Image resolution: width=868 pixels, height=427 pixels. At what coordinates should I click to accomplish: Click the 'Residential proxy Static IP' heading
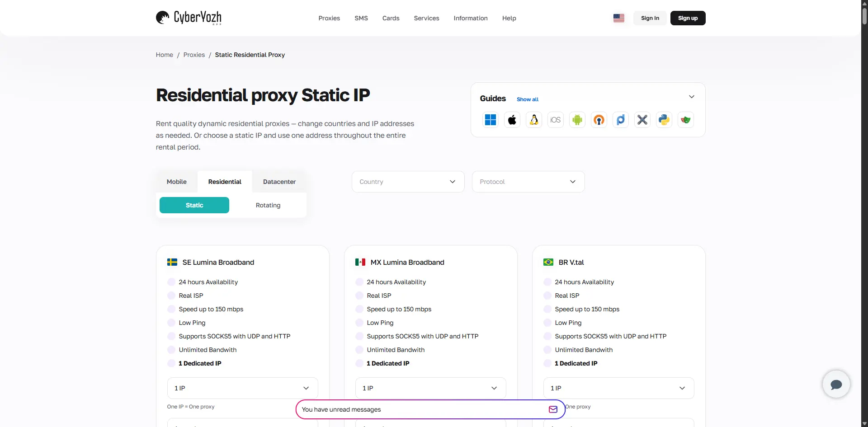(263, 95)
